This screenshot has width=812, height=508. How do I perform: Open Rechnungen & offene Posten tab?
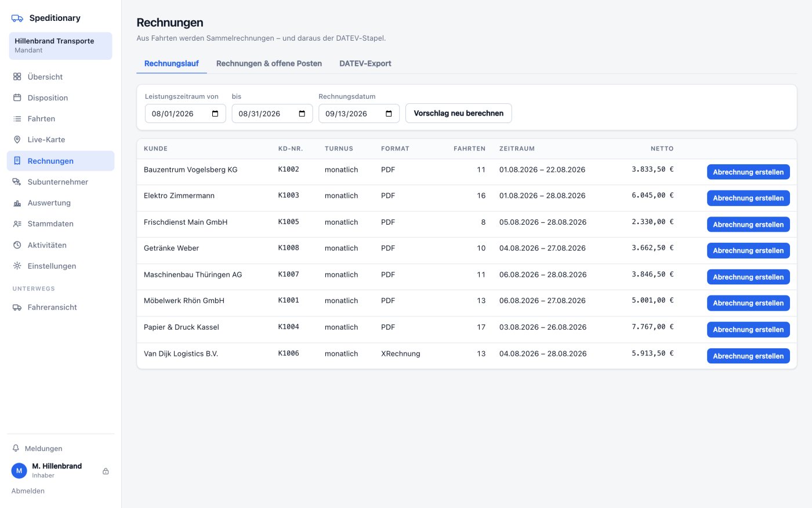(269, 63)
